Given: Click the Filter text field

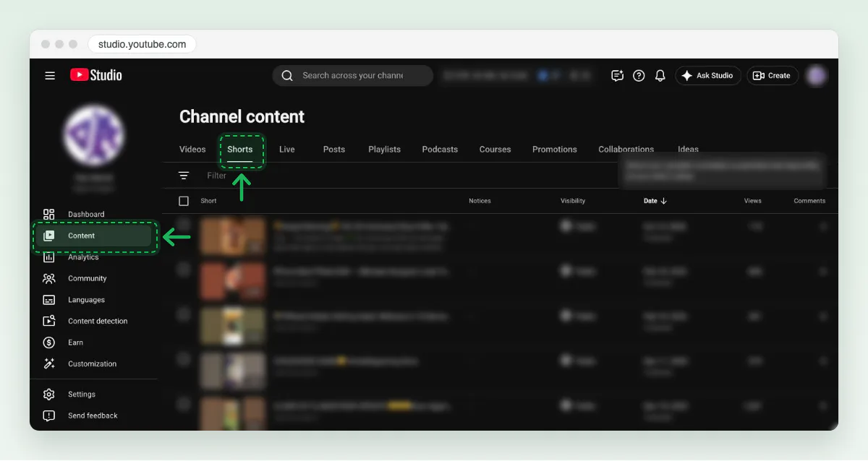Looking at the screenshot, I should click(217, 176).
